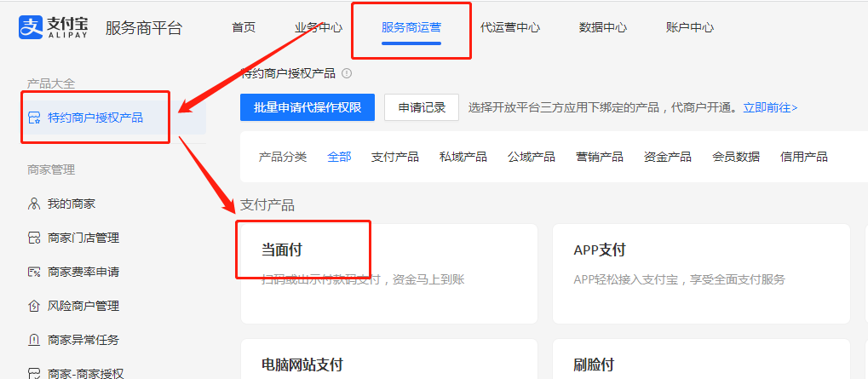
Task: Click the 产品大全 section label
Action: coord(51,83)
